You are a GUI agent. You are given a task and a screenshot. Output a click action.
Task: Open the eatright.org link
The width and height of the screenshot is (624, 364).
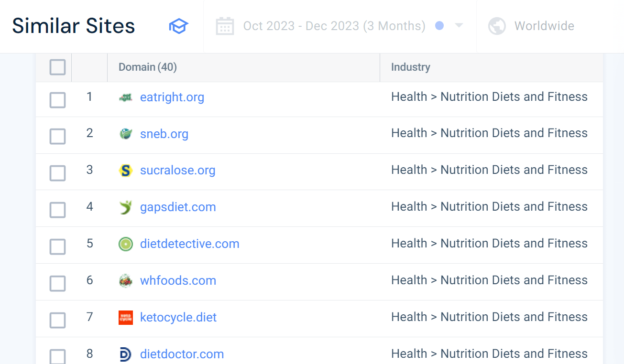coord(172,97)
